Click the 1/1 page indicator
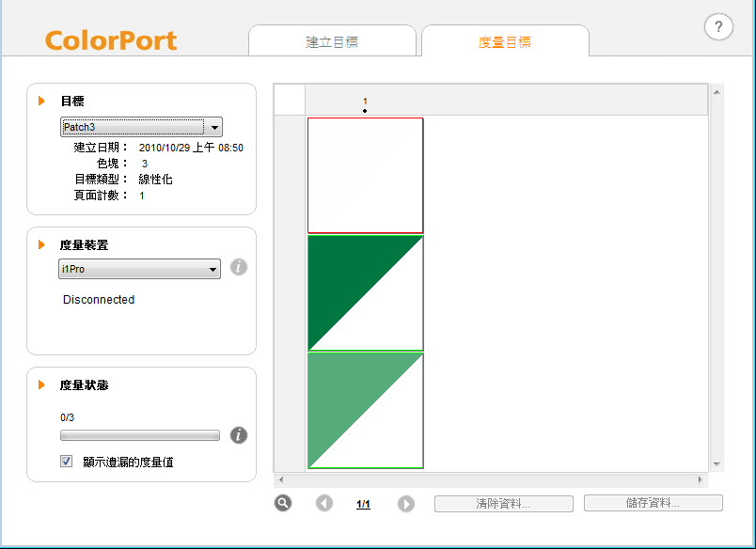756x549 pixels. click(x=363, y=504)
